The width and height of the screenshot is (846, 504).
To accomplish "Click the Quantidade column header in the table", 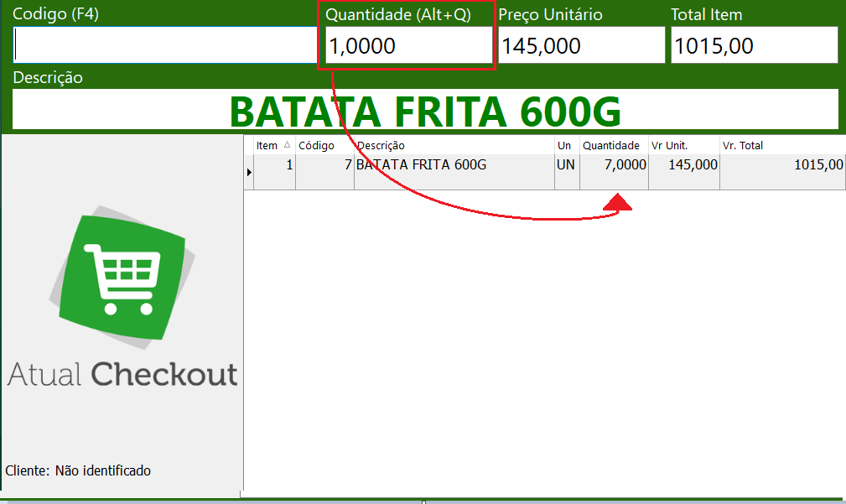I will [x=614, y=145].
